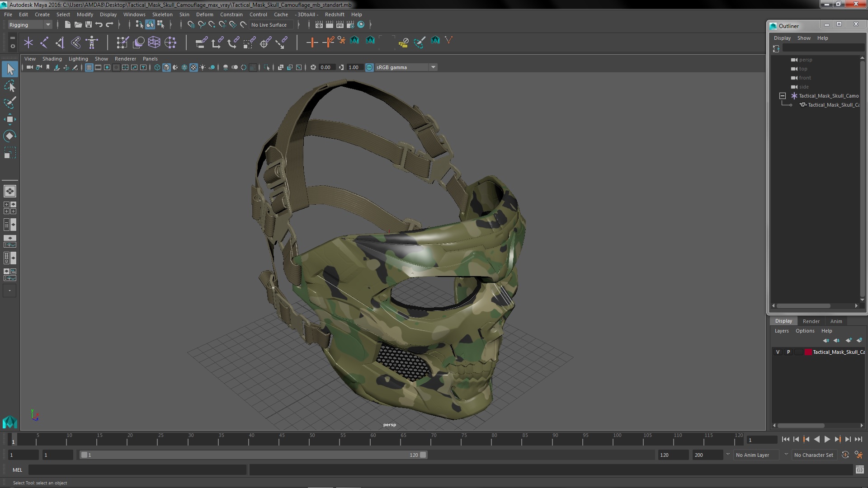Viewport: 868px width, 488px height.
Task: Toggle smooth shade all viewport icon
Action: pos(166,67)
